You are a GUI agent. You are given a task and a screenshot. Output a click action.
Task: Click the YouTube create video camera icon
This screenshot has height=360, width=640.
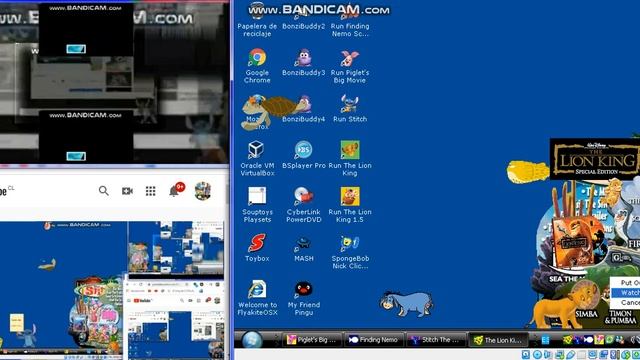coord(127,191)
